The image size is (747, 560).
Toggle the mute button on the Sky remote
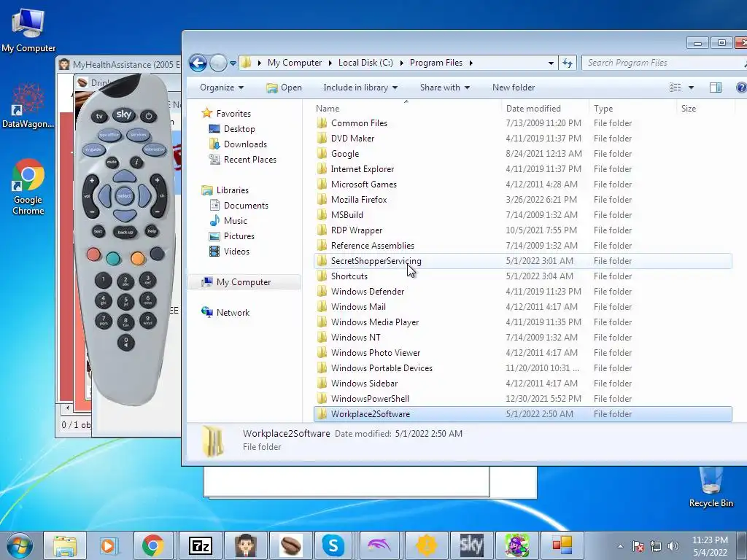coord(112,163)
